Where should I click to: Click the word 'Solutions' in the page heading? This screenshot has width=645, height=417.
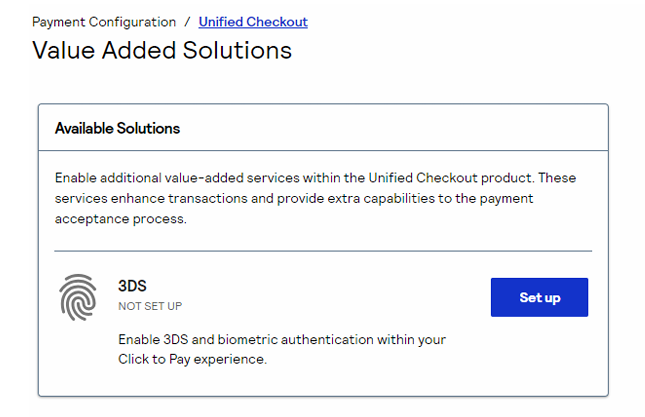tap(238, 49)
